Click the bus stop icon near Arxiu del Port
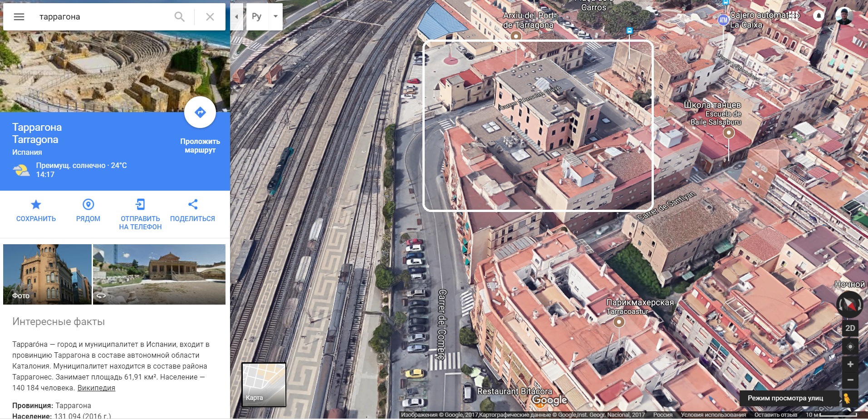The width and height of the screenshot is (868, 419). (629, 30)
